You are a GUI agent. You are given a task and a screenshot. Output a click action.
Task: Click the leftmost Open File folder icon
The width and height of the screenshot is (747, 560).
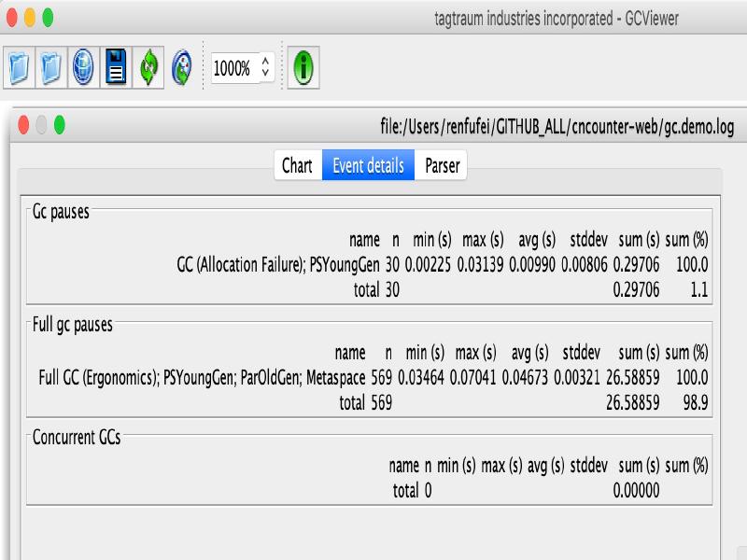pos(19,68)
